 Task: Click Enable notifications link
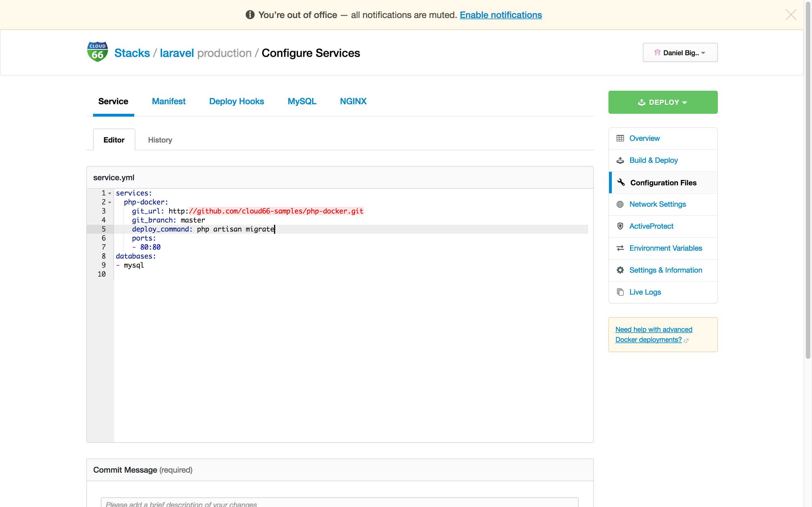pyautogui.click(x=500, y=15)
